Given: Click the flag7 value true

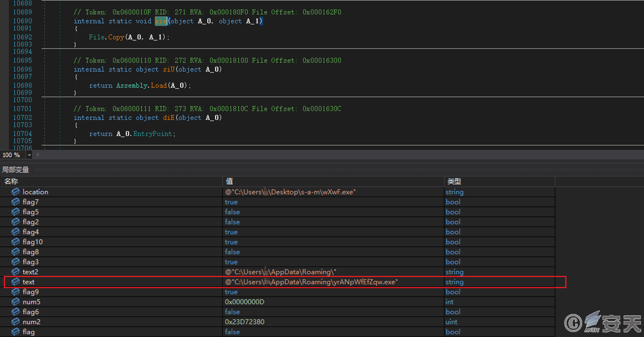Looking at the screenshot, I should (231, 202).
